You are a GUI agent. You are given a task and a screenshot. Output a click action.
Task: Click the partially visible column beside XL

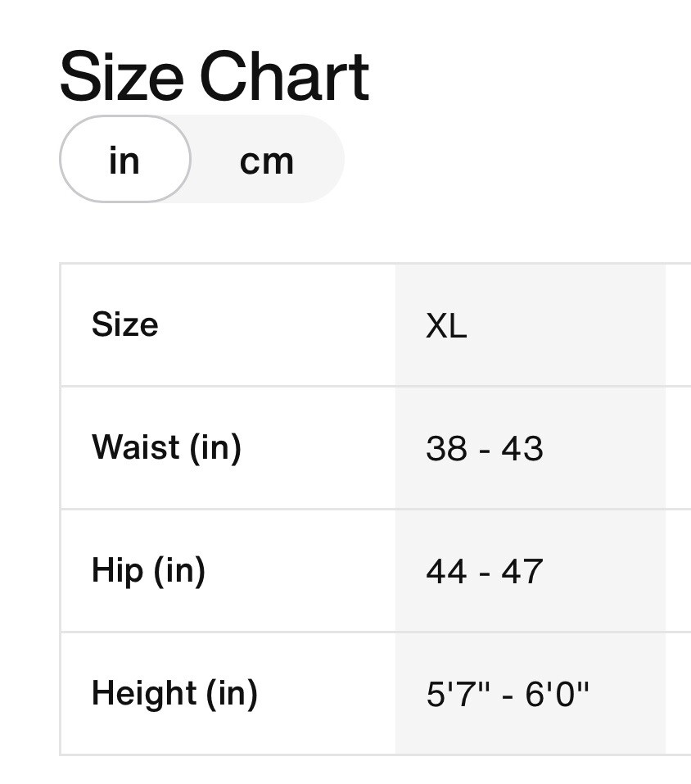click(680, 508)
